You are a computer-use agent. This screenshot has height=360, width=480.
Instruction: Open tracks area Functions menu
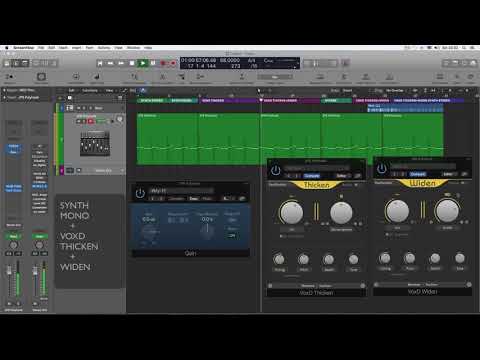tap(90, 90)
